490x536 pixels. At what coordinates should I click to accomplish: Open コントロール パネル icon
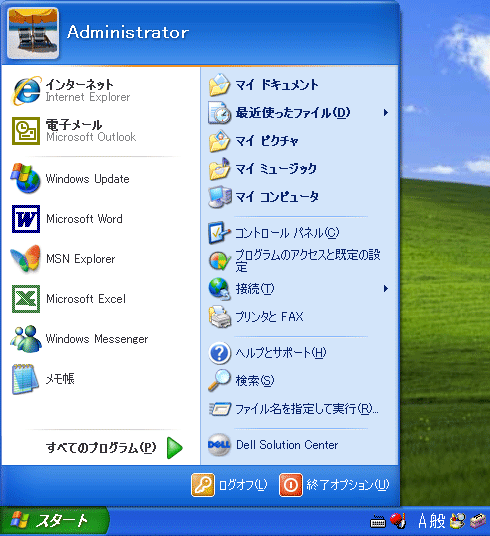click(219, 232)
